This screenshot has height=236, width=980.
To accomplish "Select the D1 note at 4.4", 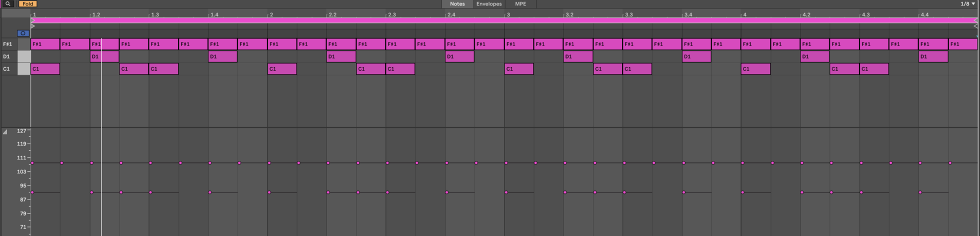I will click(933, 56).
